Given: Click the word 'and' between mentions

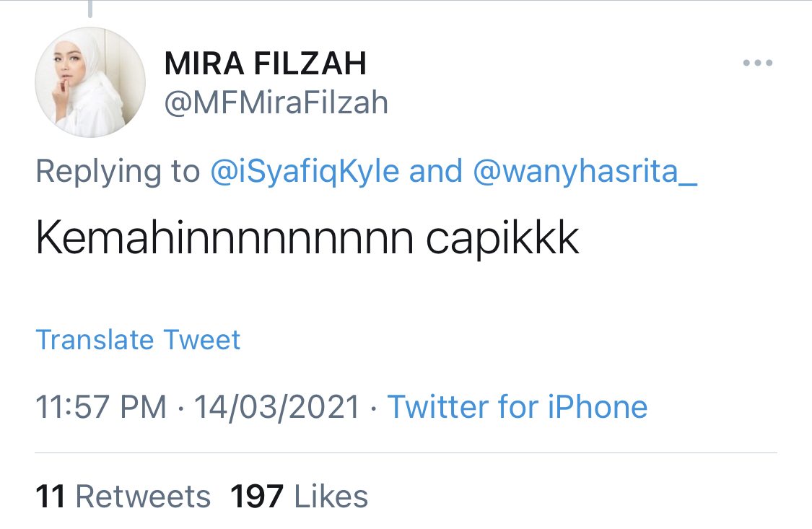Looking at the screenshot, I should click(436, 172).
